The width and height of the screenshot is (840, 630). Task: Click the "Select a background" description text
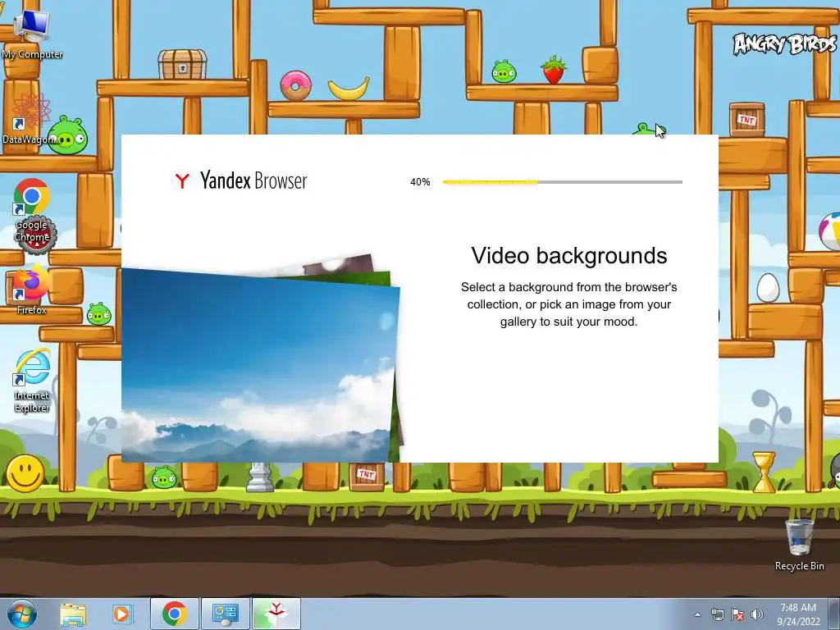(569, 304)
